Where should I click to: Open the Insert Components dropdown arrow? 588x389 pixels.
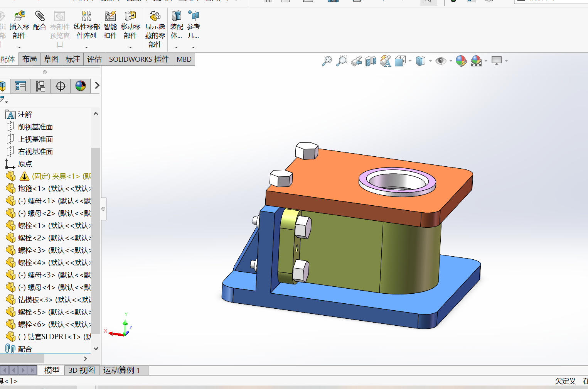[x=19, y=47]
